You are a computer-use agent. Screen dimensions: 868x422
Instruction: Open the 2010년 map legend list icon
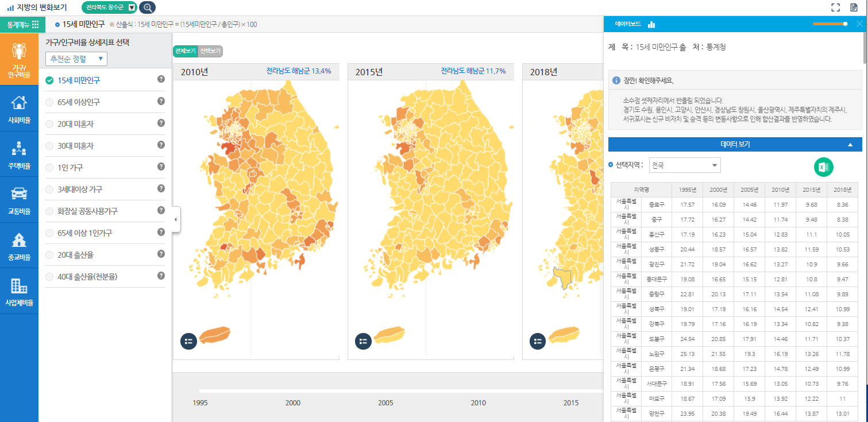189,340
